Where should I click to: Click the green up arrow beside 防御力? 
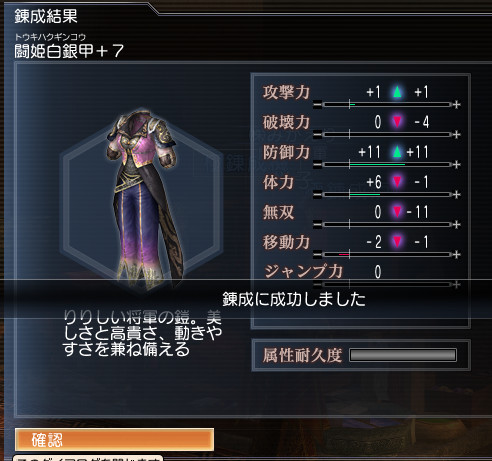point(397,152)
